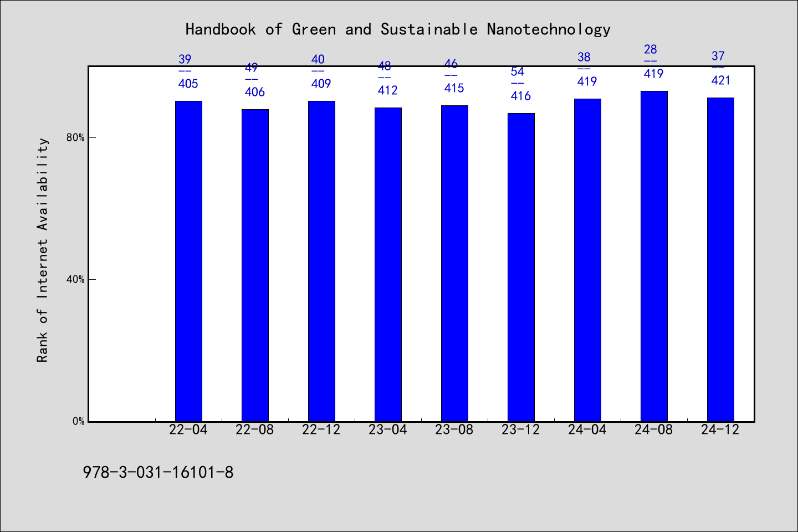798x532 pixels.
Task: Click the x-axis label 22-12
Action: pos(321,430)
